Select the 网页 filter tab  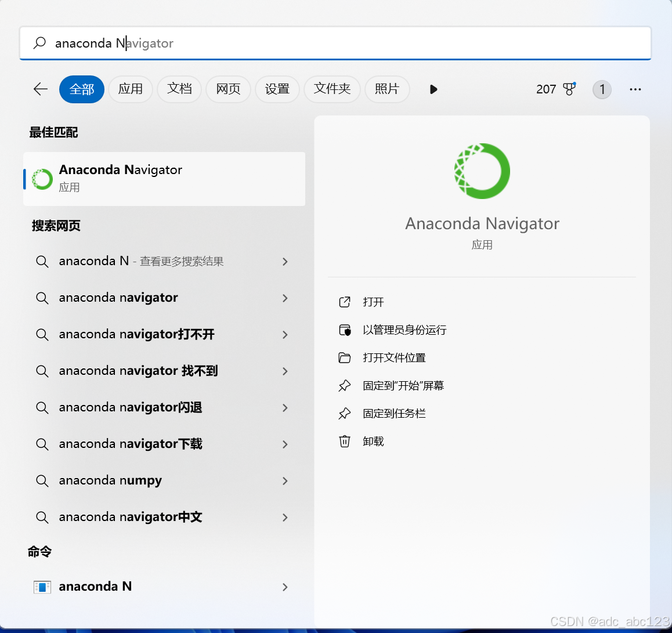tap(228, 89)
